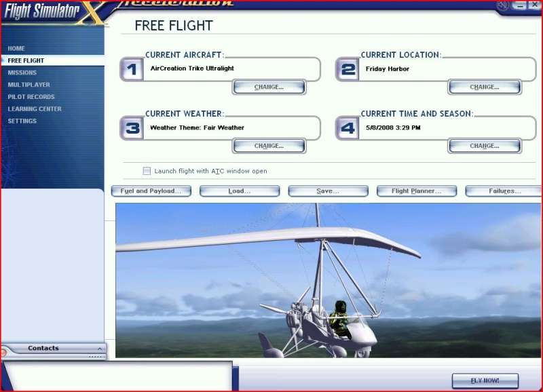Click the Load button
This screenshot has width=543, height=392.
pos(240,191)
